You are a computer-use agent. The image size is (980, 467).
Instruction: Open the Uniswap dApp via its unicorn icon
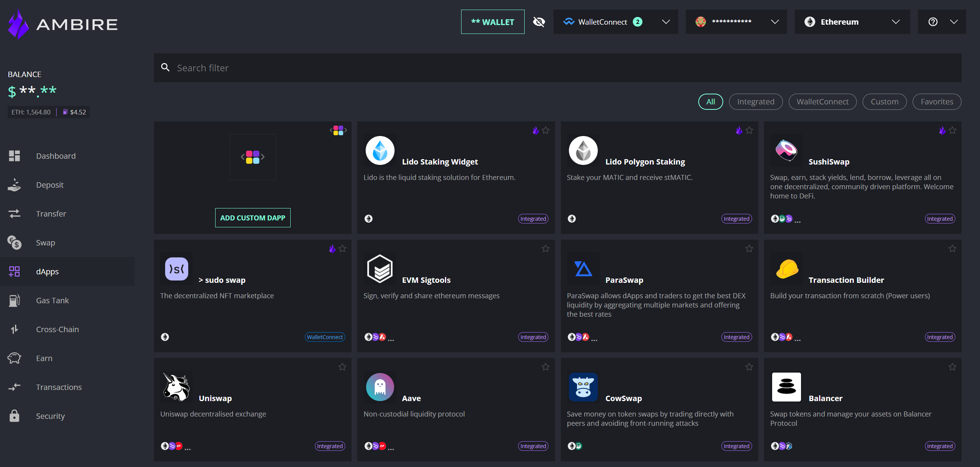(x=176, y=387)
